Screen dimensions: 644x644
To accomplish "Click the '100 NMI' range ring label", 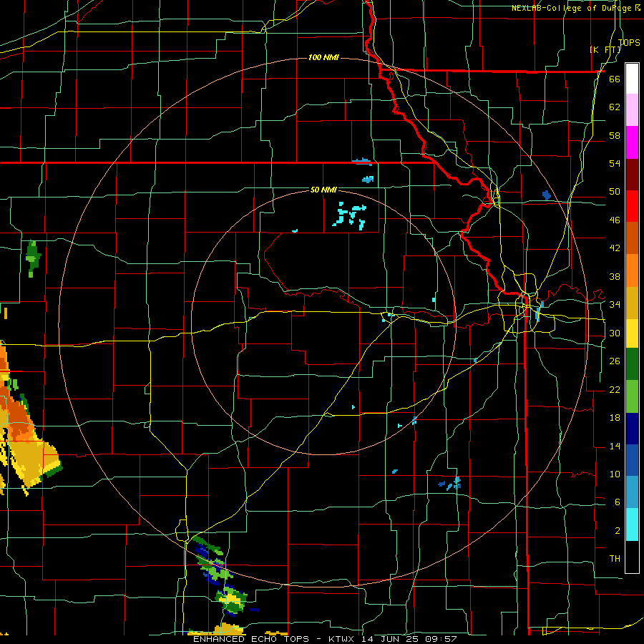I will pyautogui.click(x=323, y=57).
